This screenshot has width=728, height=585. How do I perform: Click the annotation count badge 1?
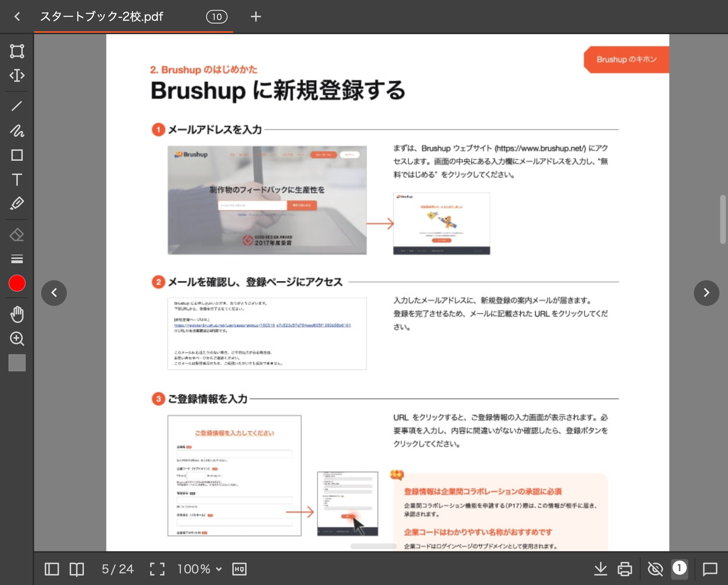pos(679,568)
